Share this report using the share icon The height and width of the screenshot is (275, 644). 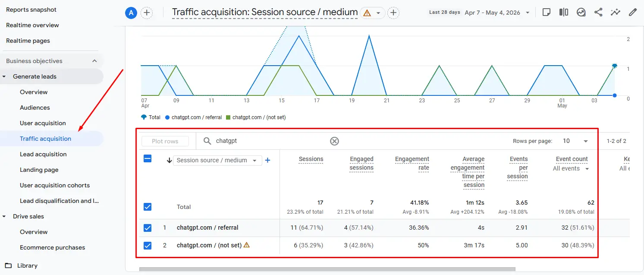tap(598, 13)
